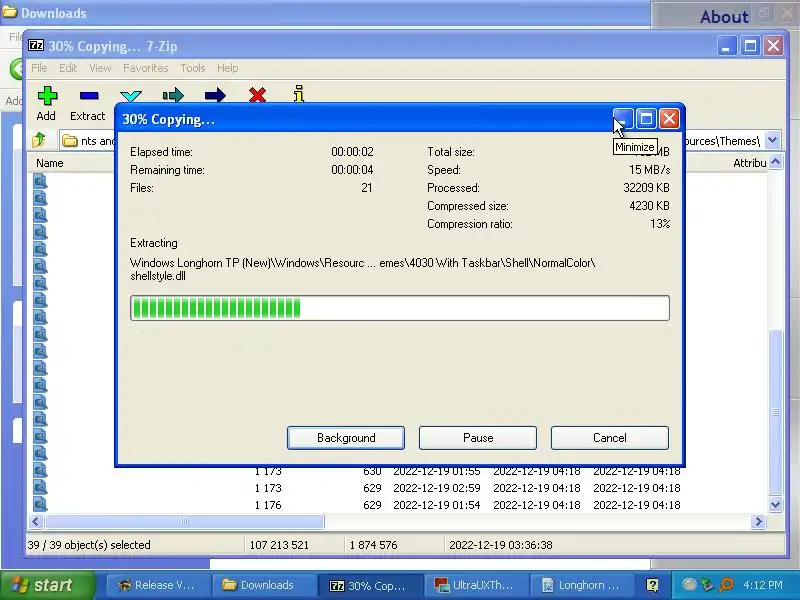Viewport: 800px width, 600px height.
Task: Click the Name column header
Action: tap(49, 163)
